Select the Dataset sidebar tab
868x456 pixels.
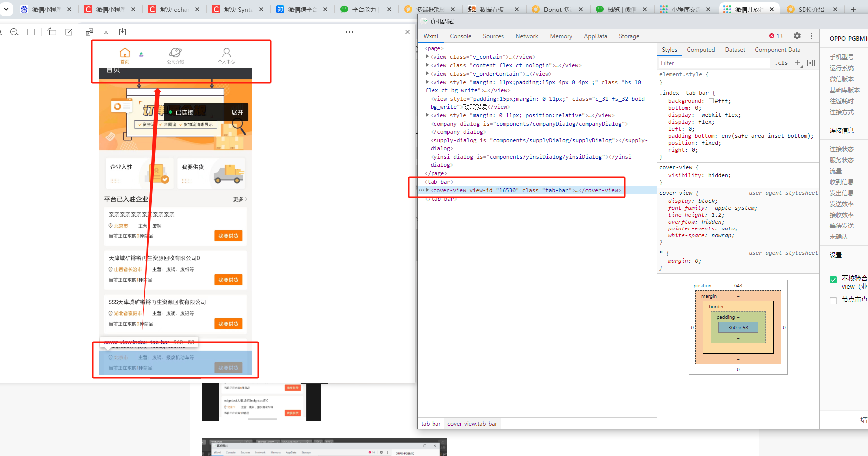click(x=735, y=50)
